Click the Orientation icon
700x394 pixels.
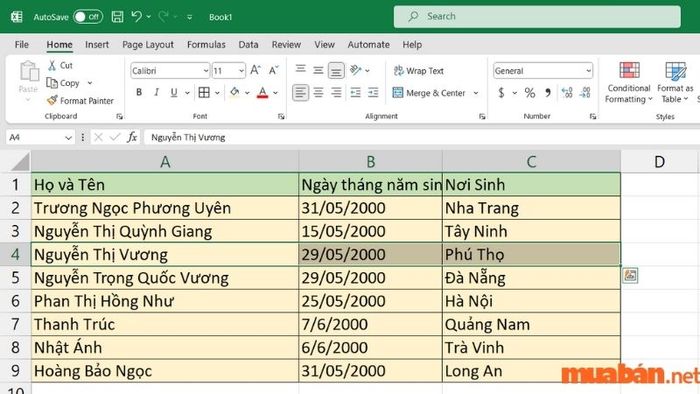(355, 70)
